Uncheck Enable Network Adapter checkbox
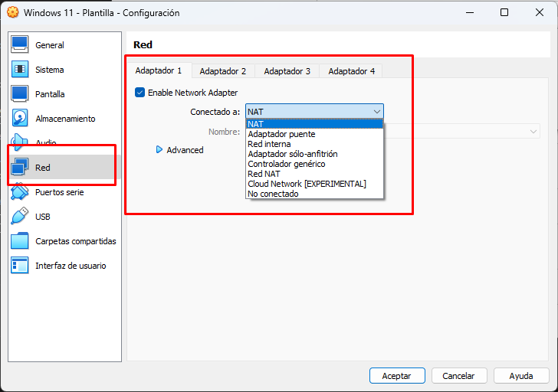558x392 pixels. click(x=139, y=93)
